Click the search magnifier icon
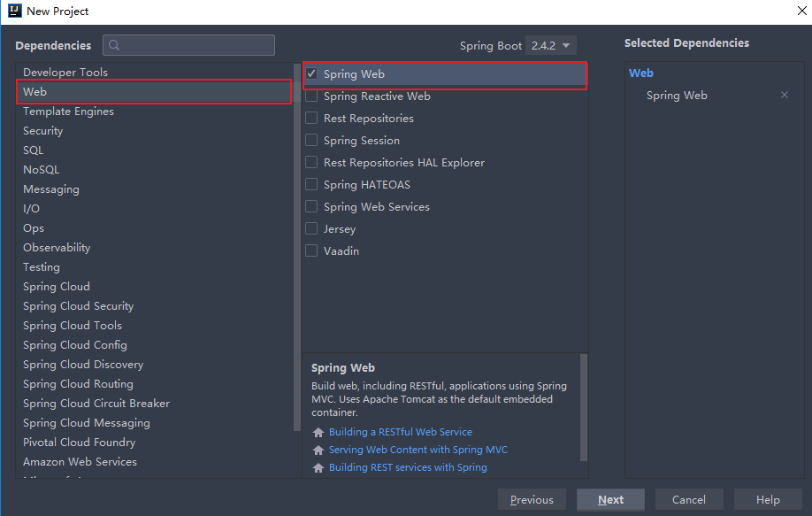This screenshot has width=812, height=516. 115,45
